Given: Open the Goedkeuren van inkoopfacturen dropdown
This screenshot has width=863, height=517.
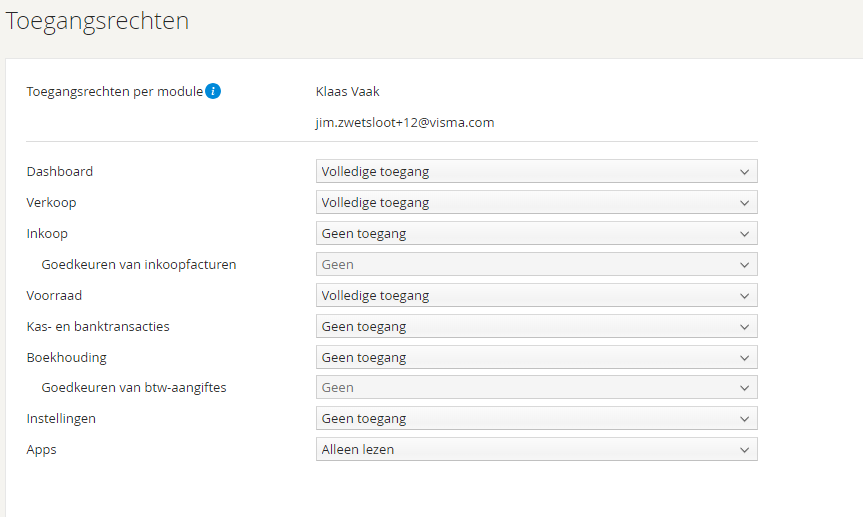Looking at the screenshot, I should coord(536,264).
